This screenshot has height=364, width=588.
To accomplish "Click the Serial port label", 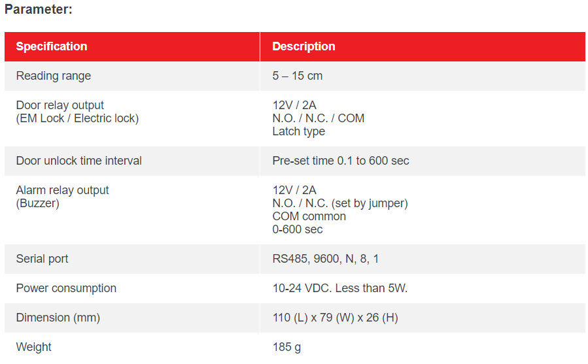I will pos(42,259).
